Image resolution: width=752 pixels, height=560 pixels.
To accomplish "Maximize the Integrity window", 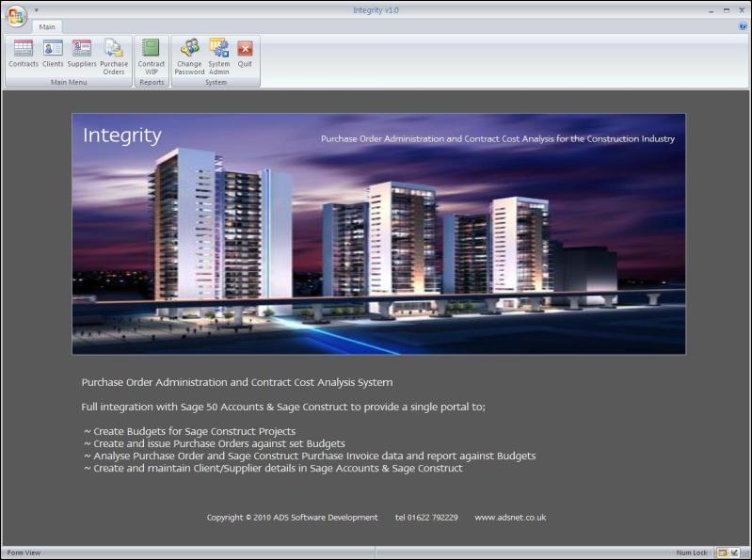I will [727, 9].
